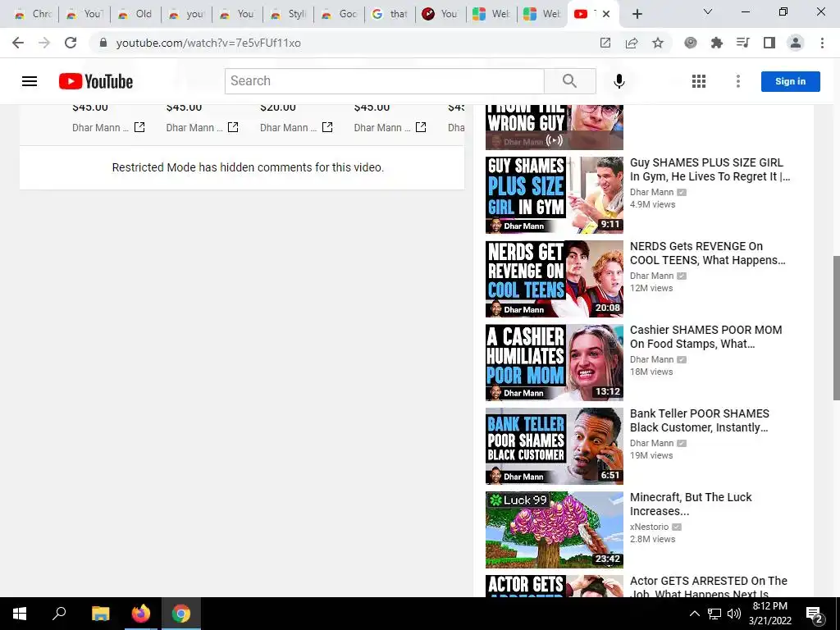Show hidden system tray icons

pyautogui.click(x=694, y=614)
